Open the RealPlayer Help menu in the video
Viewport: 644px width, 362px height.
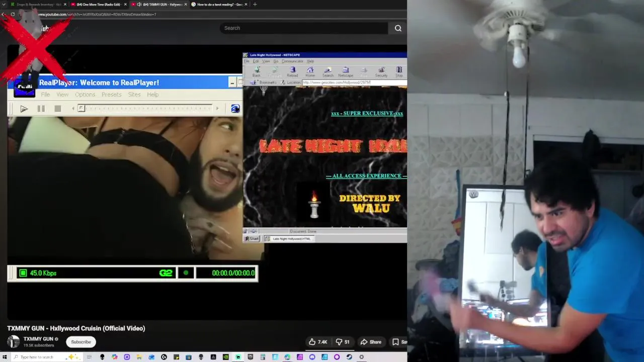(x=152, y=95)
